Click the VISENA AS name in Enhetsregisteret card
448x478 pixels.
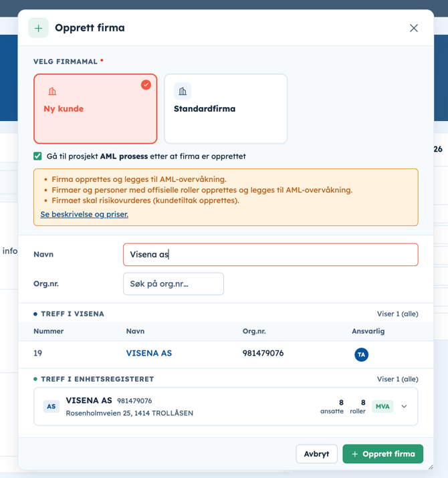89,400
